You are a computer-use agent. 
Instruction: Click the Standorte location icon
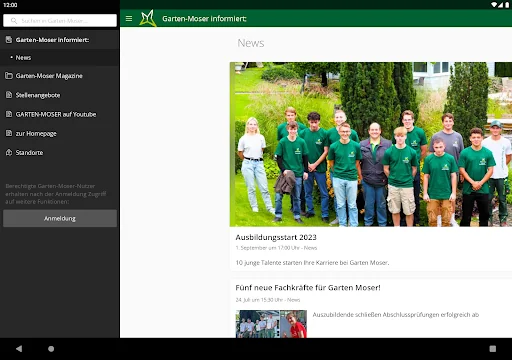pos(9,152)
